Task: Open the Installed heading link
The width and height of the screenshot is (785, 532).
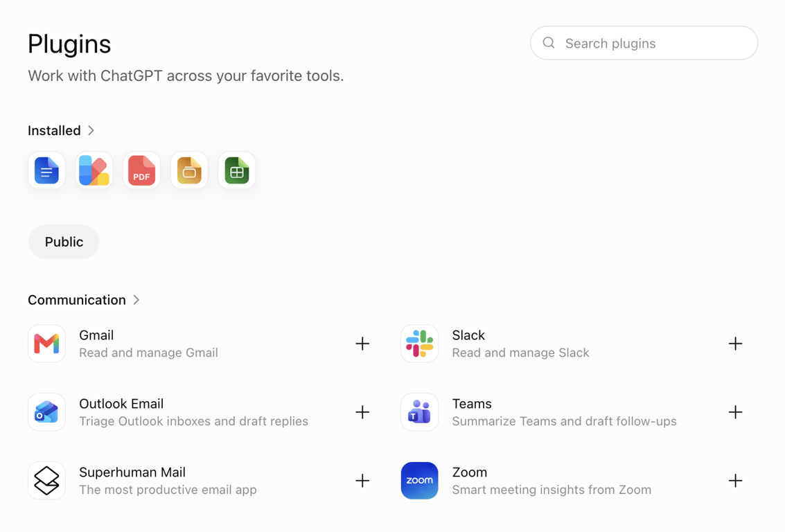Action: (54, 131)
